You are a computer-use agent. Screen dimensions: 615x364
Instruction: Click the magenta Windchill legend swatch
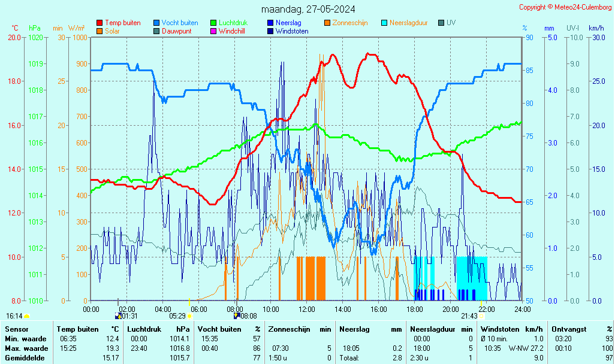click(x=213, y=31)
